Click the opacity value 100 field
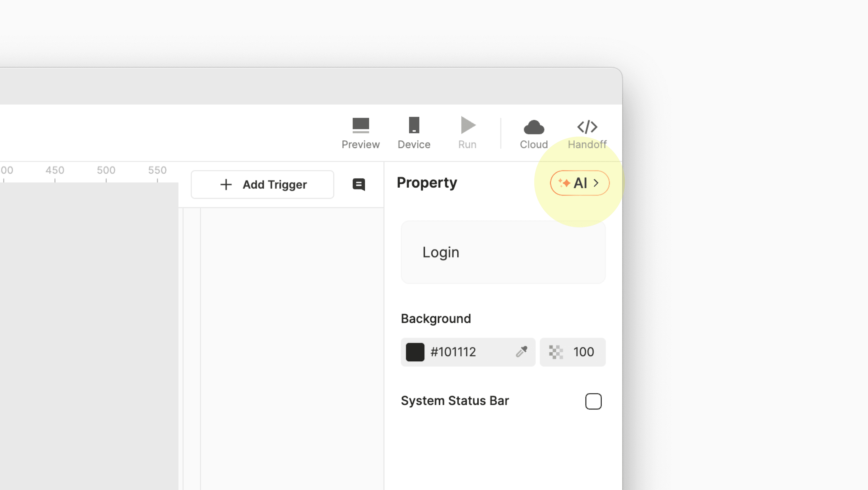Image resolution: width=868 pixels, height=490 pixels. coord(584,352)
